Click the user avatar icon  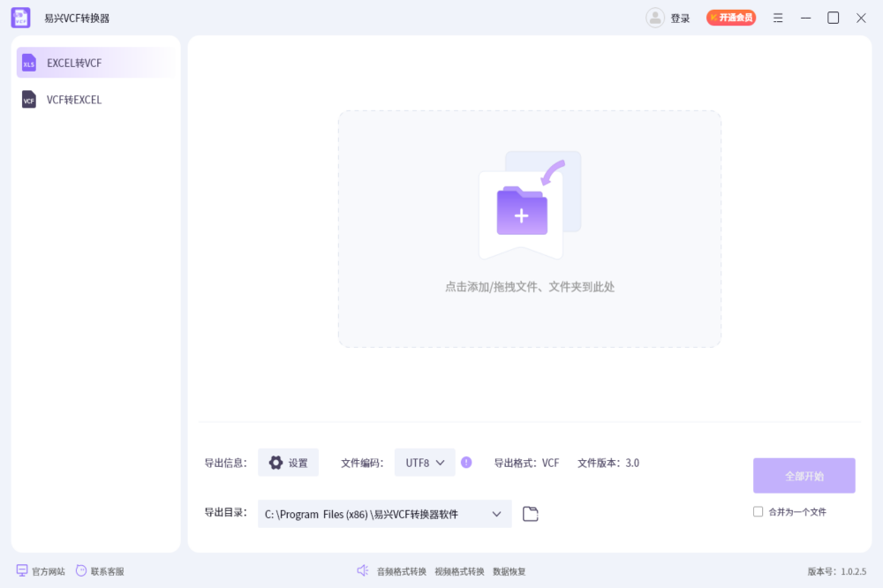click(x=655, y=18)
